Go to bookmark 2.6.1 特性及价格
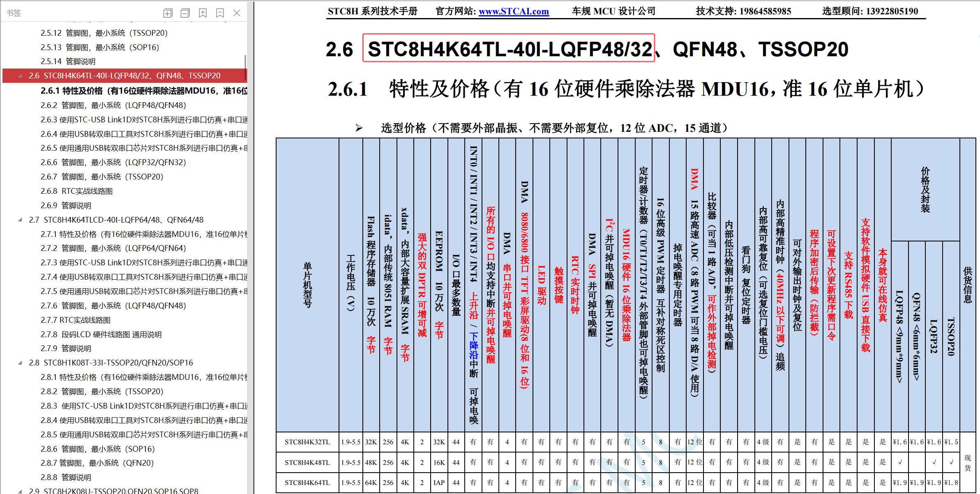This screenshot has width=980, height=494. pos(144,91)
